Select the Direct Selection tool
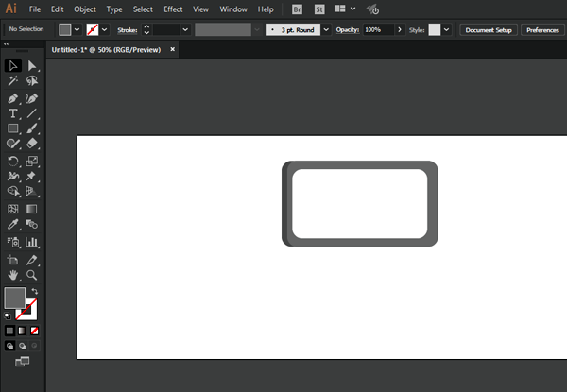This screenshot has height=392, width=567. coord(32,66)
